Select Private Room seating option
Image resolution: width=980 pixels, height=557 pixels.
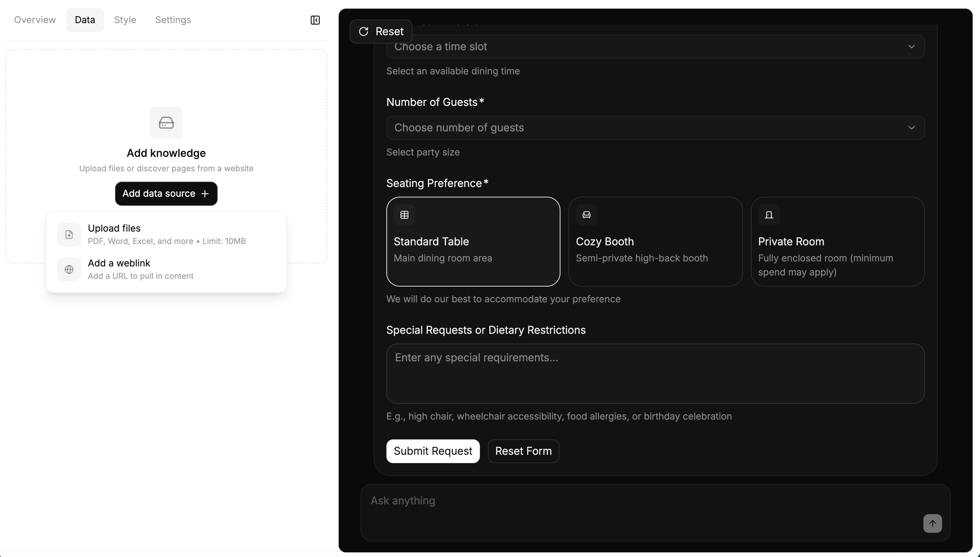[837, 241]
